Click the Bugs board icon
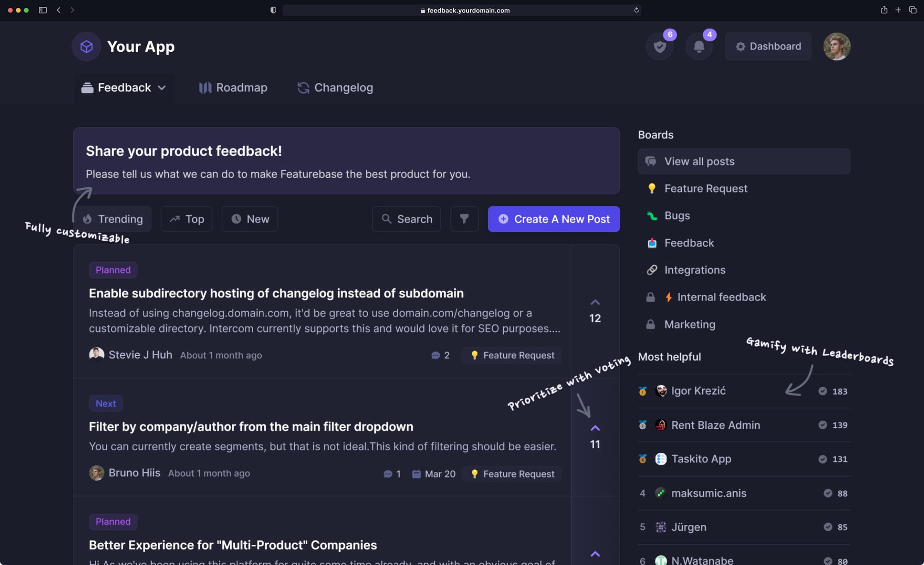 tap(652, 215)
